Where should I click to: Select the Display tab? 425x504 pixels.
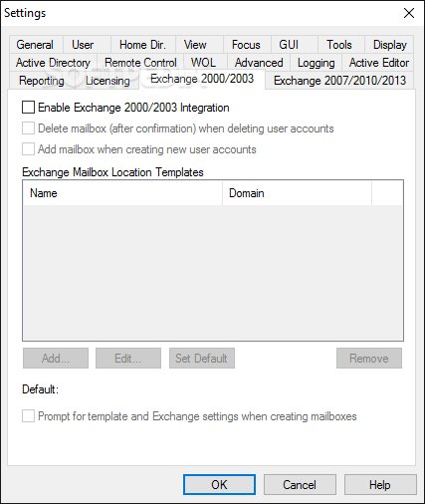389,45
